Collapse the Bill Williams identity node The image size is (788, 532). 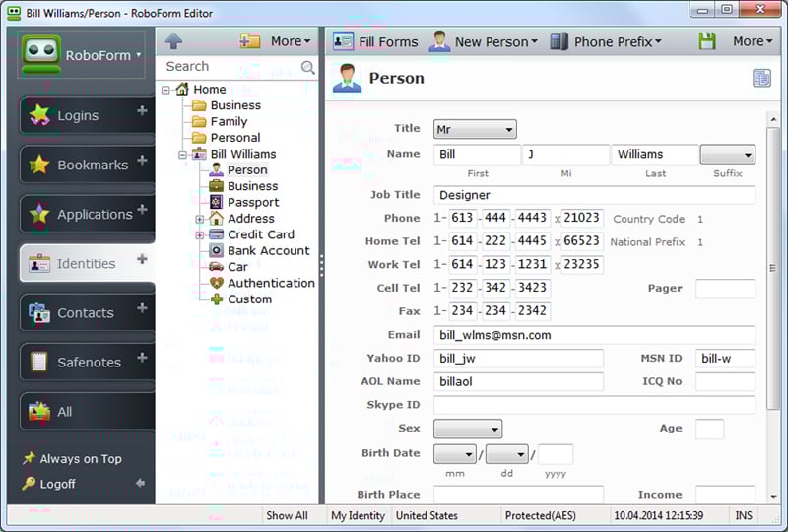coord(183,155)
